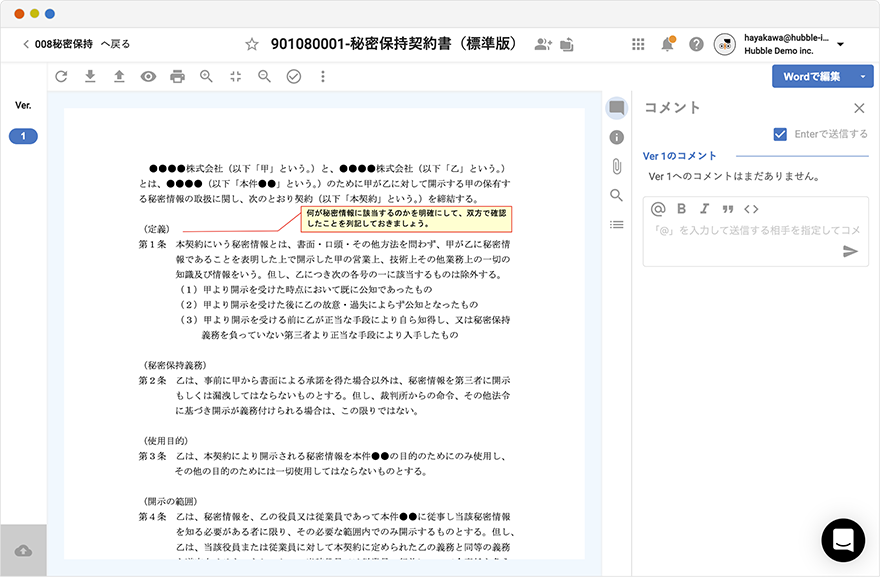Apply bold in comment editor

681,209
